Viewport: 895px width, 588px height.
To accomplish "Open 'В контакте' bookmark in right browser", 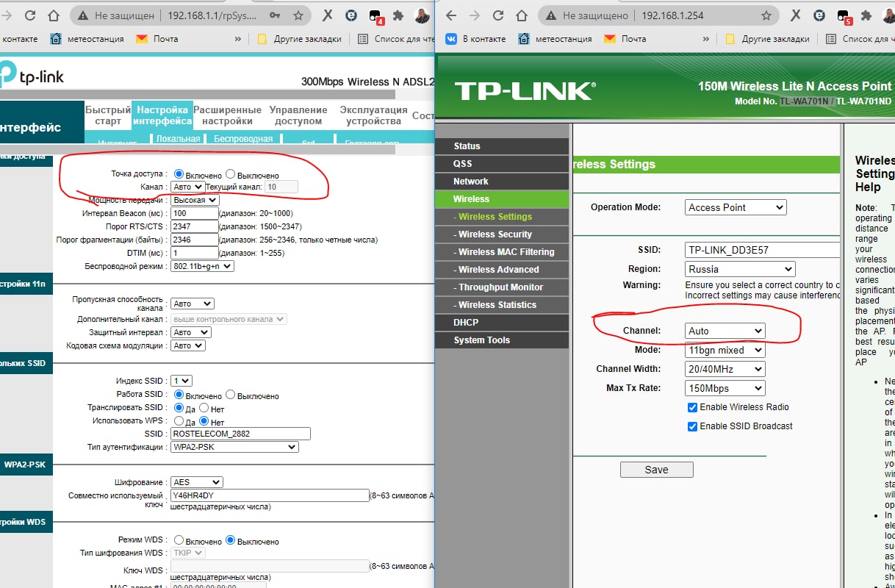I will (x=475, y=39).
